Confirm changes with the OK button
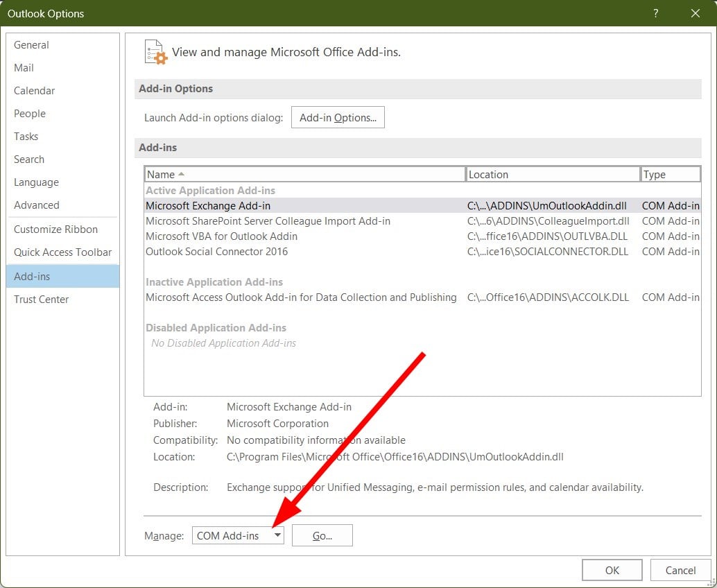This screenshot has height=588, width=717. (612, 569)
